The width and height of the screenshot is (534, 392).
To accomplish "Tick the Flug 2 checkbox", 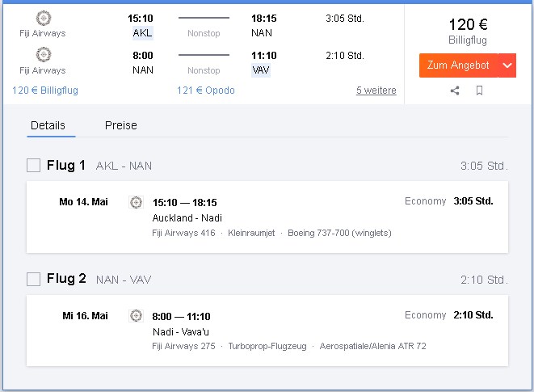I will [33, 279].
